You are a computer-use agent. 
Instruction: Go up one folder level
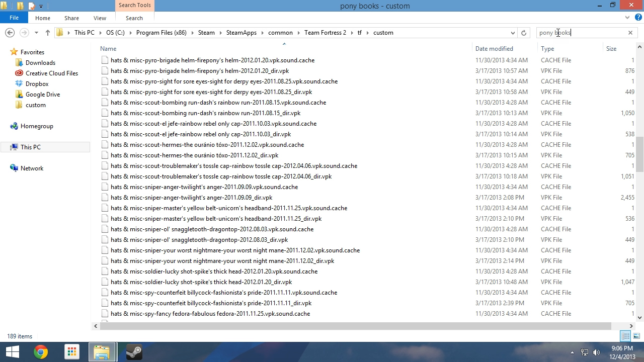[x=48, y=33]
